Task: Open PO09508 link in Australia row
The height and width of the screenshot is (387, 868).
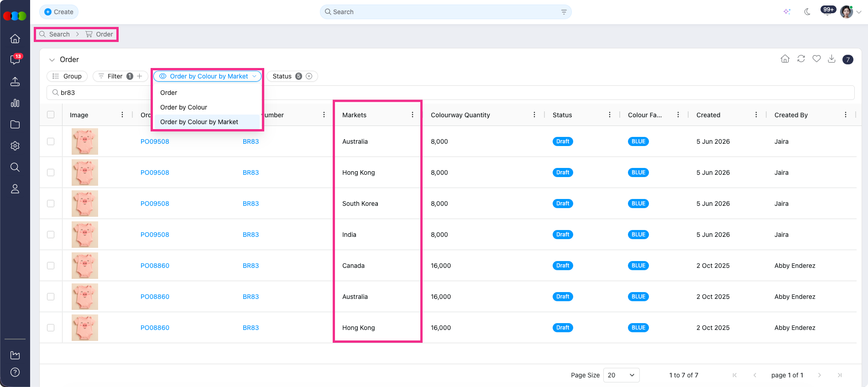Action: coord(155,141)
